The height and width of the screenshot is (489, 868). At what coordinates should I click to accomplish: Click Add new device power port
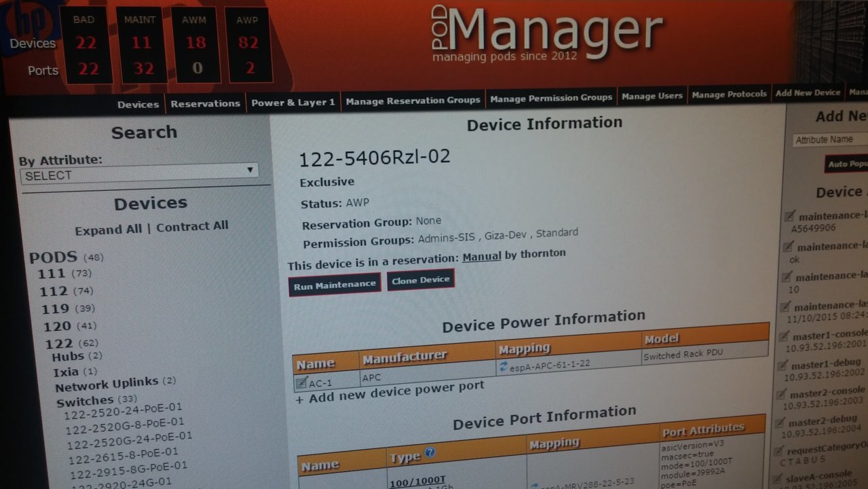(390, 393)
